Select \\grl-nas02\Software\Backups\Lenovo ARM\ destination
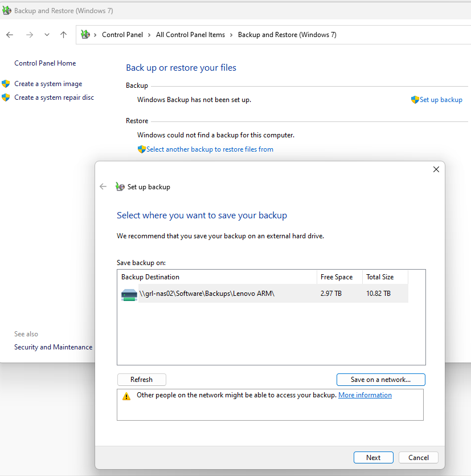The image size is (471, 476). point(207,294)
